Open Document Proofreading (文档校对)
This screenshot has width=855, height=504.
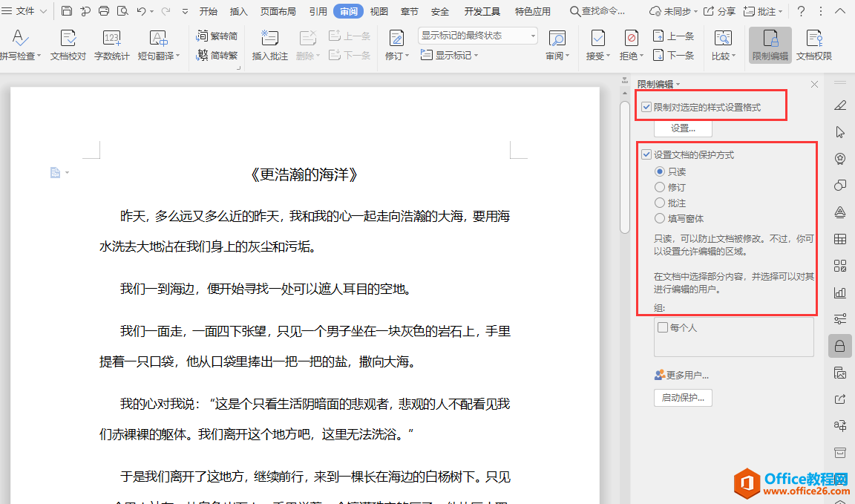(68, 45)
